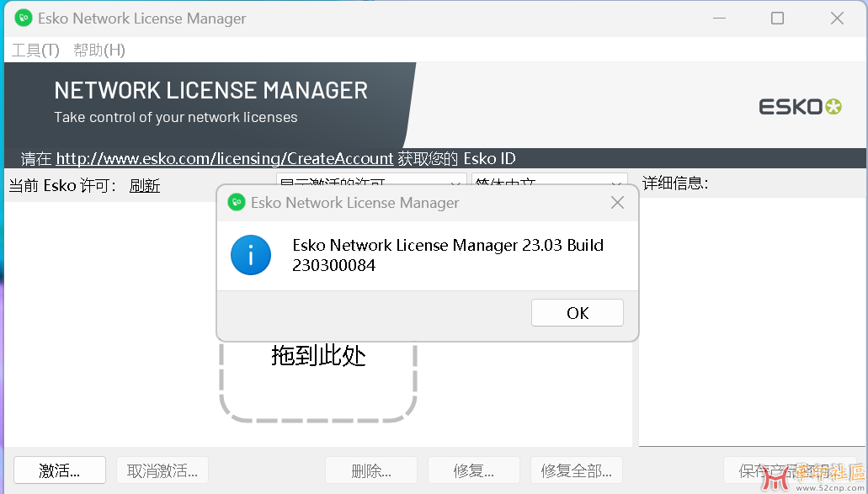
Task: Click the 取消激活... button
Action: tap(162, 470)
